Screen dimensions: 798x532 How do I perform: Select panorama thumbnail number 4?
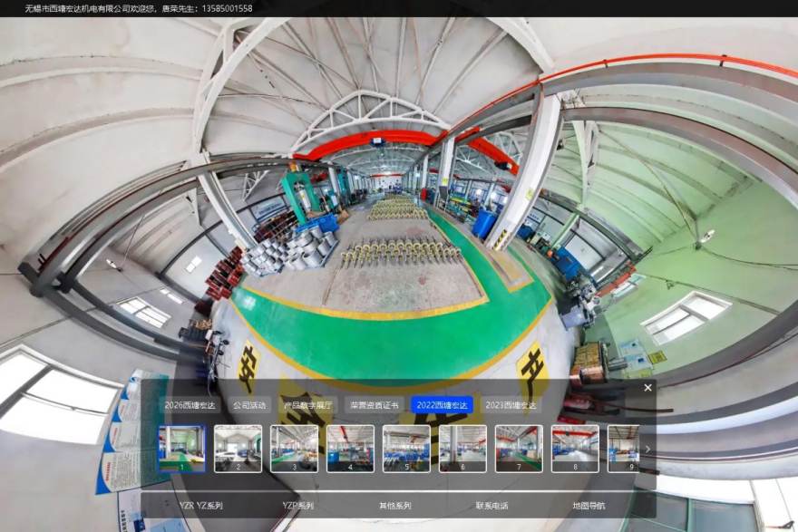point(350,450)
